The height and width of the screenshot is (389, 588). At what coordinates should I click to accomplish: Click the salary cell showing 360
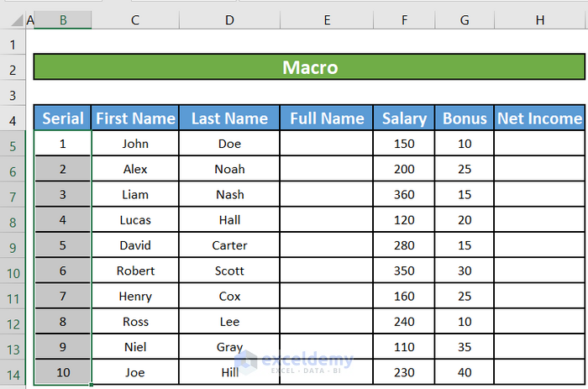point(404,194)
